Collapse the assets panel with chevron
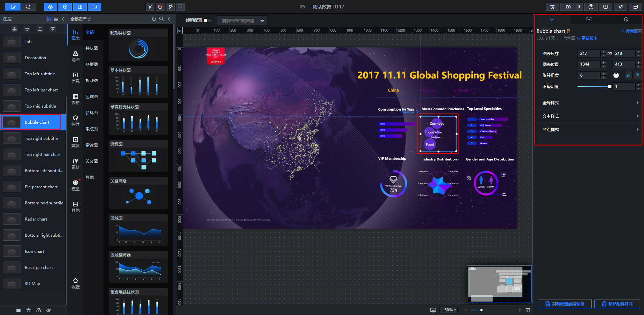The height and width of the screenshot is (315, 644). (x=169, y=19)
